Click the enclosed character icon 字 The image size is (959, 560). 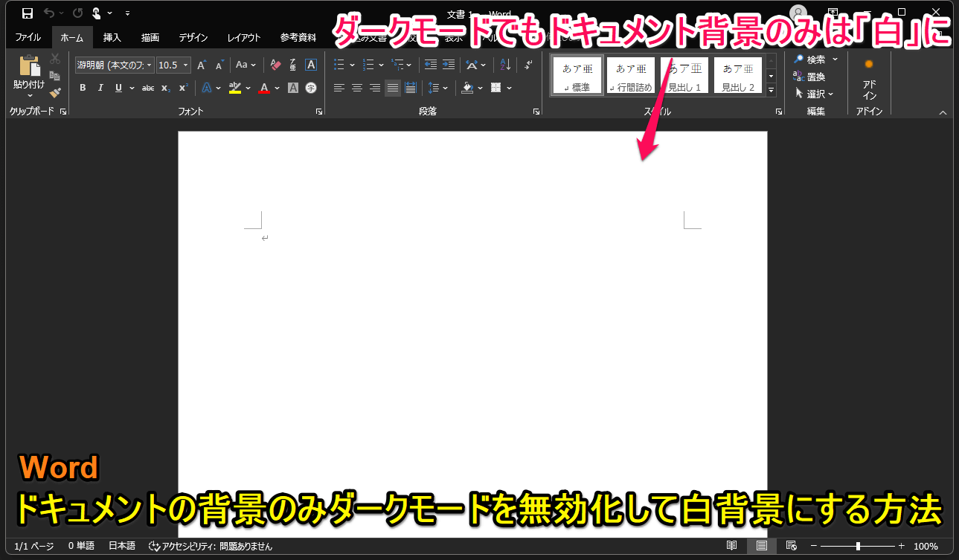[x=311, y=88]
